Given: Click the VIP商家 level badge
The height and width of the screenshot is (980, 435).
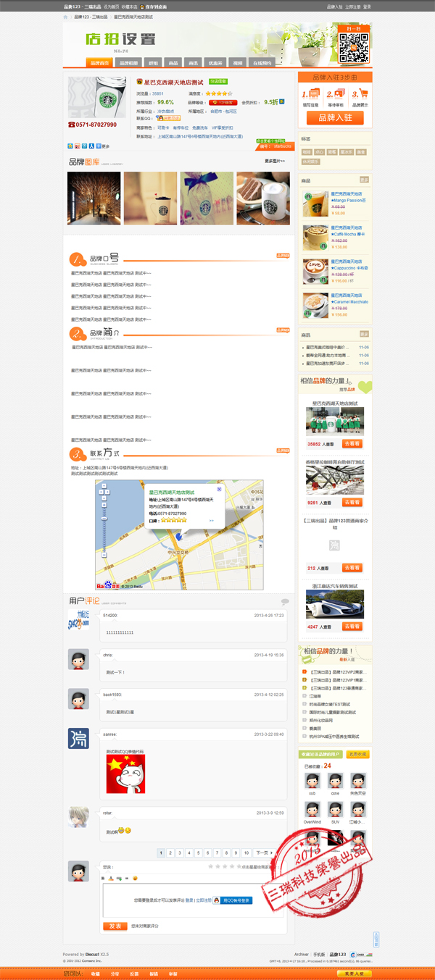Looking at the screenshot, I should tap(223, 103).
